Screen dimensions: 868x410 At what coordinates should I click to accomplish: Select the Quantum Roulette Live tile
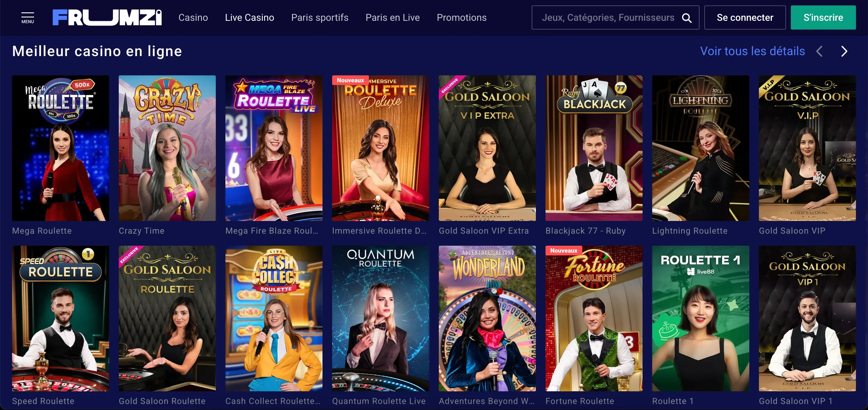pyautogui.click(x=380, y=318)
